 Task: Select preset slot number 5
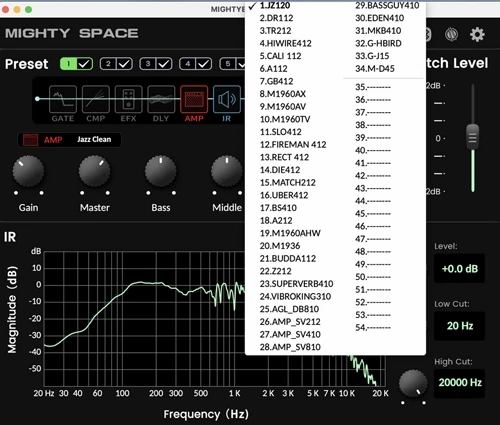tap(228, 64)
